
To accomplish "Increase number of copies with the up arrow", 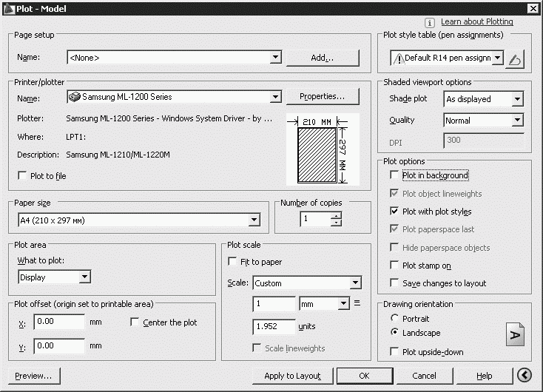I will pyautogui.click(x=337, y=216).
